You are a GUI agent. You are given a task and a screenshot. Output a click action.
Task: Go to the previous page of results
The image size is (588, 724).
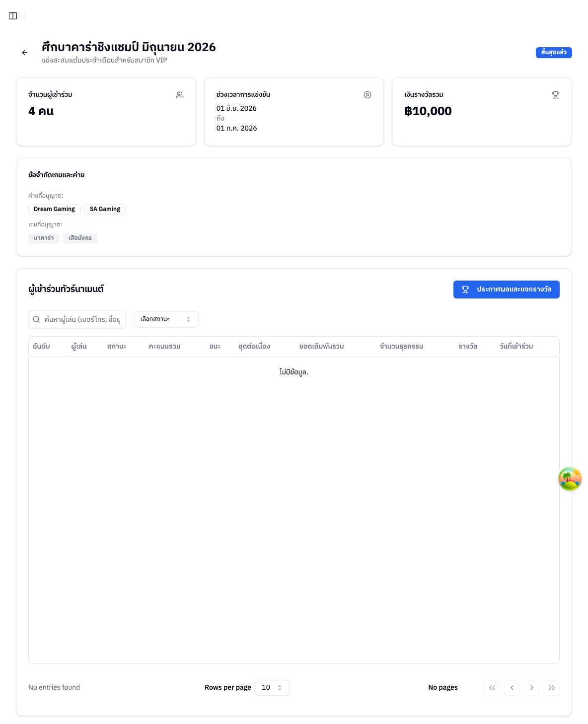512,688
